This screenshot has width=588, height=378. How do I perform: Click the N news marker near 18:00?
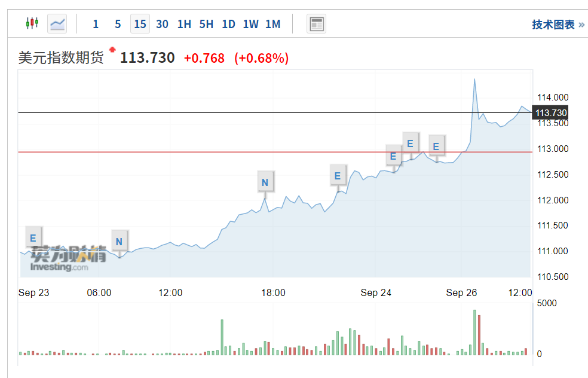coord(265,181)
